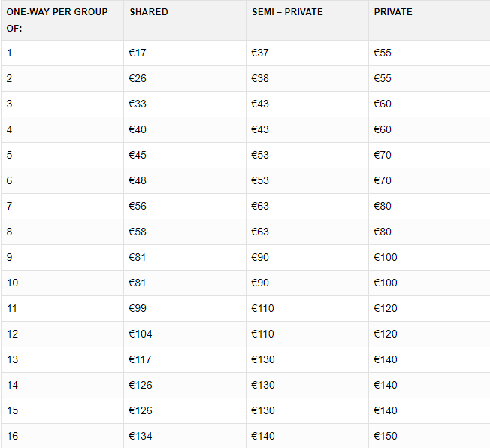Click the €26 shared price for group of 2

pos(138,78)
